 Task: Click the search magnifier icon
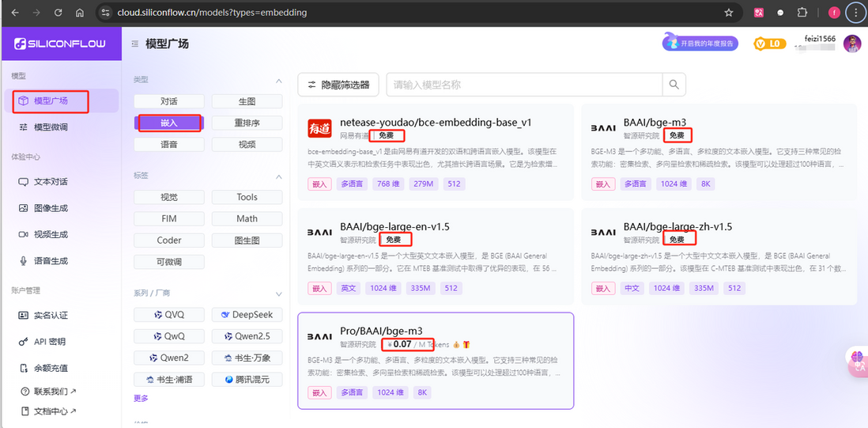click(x=674, y=85)
